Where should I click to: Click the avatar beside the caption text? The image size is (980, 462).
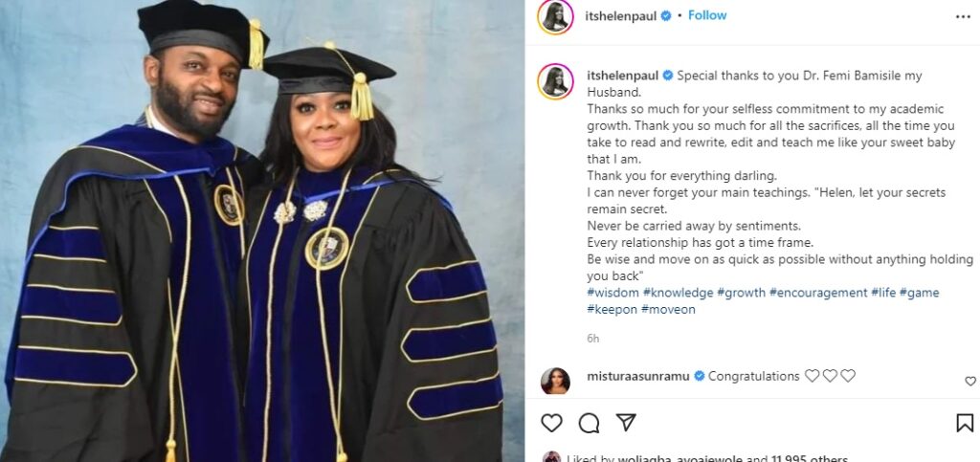pyautogui.click(x=555, y=80)
